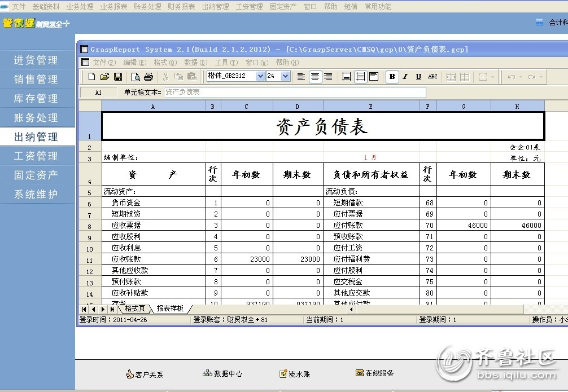Click the Save icon in the report toolbar

[x=117, y=77]
